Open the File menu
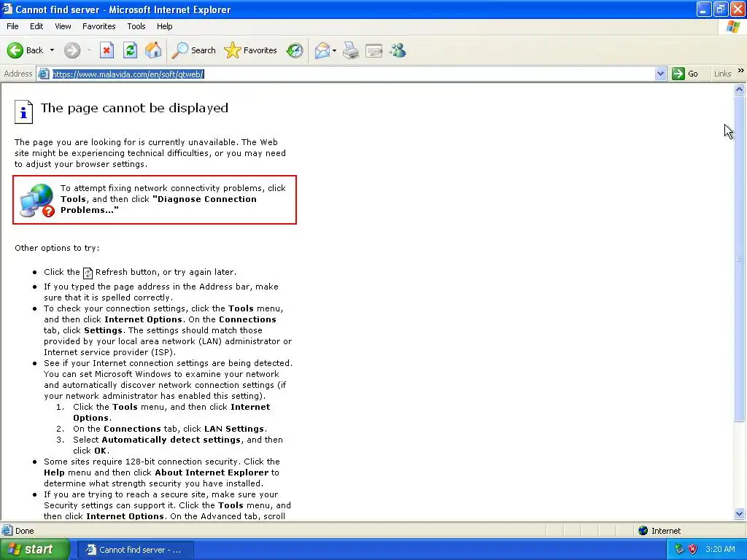The image size is (747, 560). (x=12, y=26)
